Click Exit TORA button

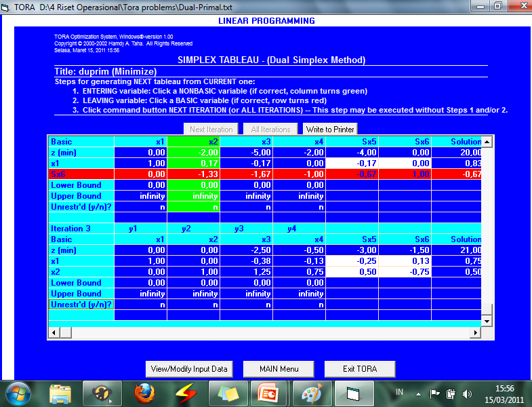coord(360,369)
